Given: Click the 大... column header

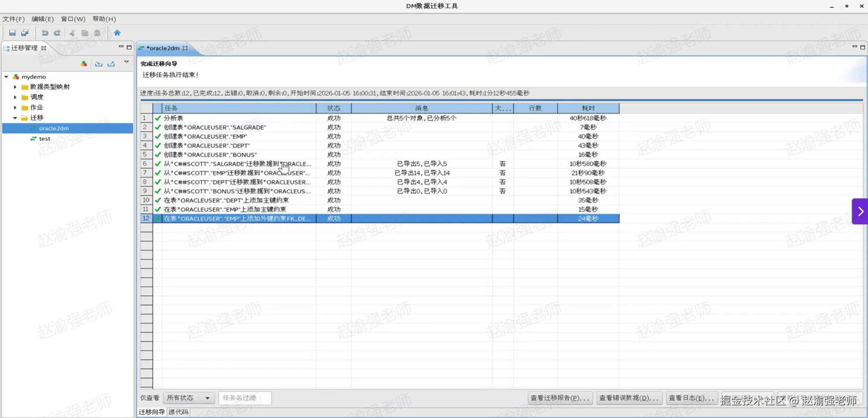Looking at the screenshot, I should [503, 108].
